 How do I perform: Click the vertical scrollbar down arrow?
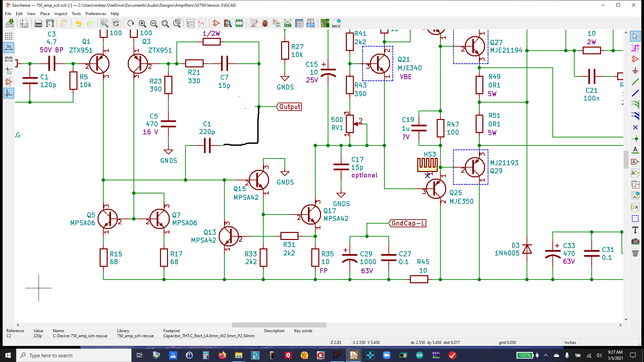pyautogui.click(x=626, y=319)
